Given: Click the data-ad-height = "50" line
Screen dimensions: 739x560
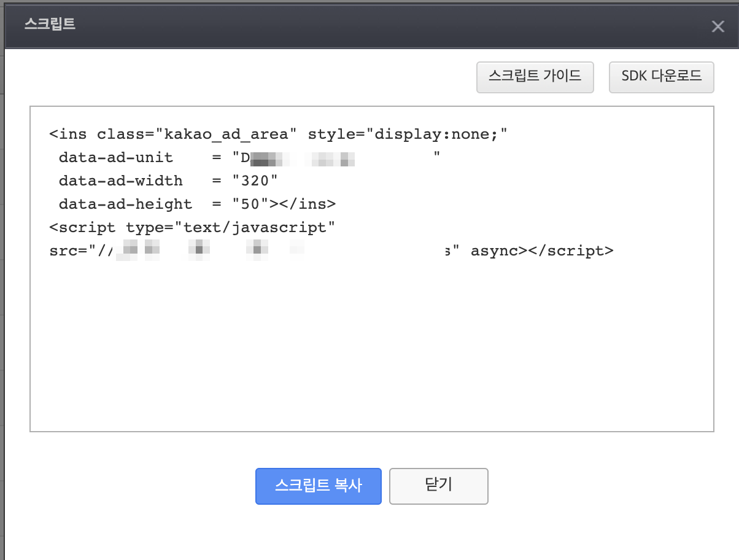Looking at the screenshot, I should point(197,204).
